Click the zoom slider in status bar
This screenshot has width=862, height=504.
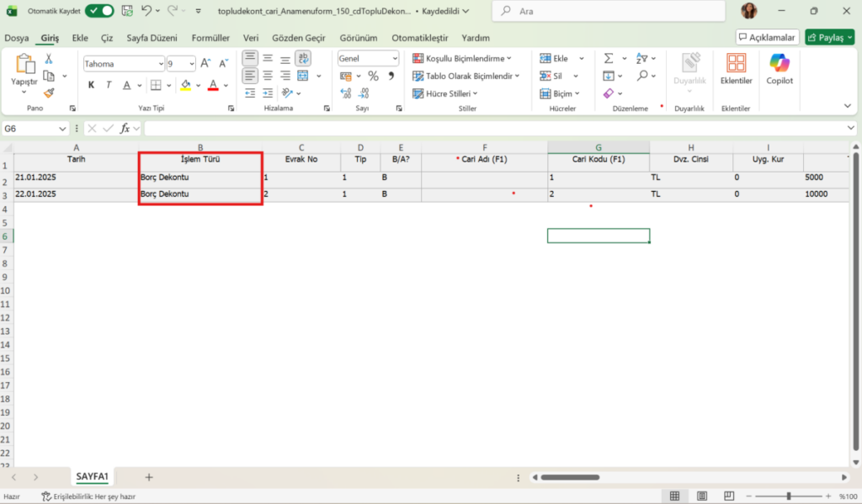click(788, 496)
